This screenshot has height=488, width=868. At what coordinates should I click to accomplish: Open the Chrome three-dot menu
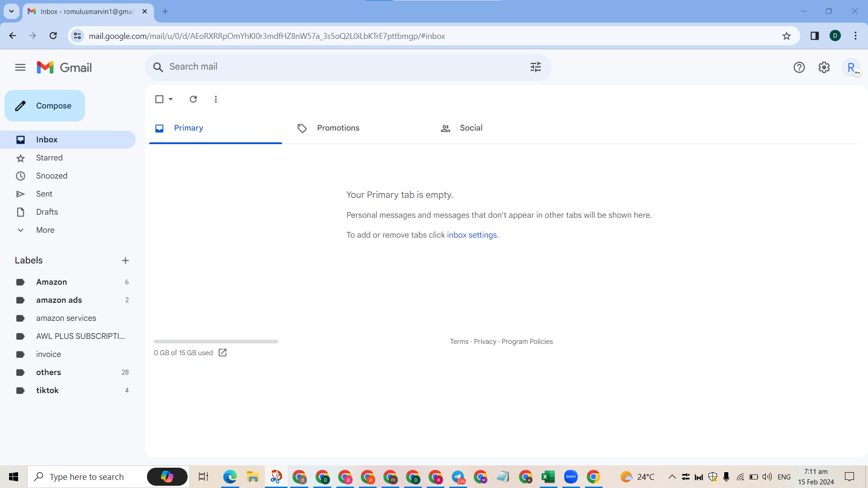pyautogui.click(x=855, y=36)
